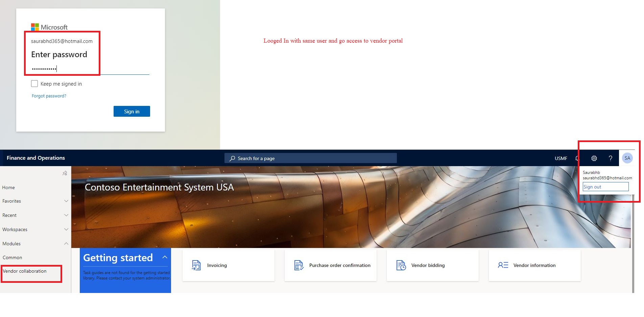Open Vendor bidding from its tile icon

401,265
